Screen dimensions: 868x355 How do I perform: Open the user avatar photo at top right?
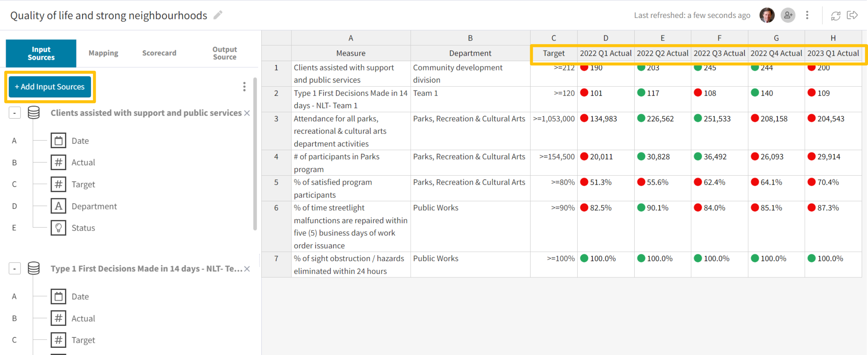pyautogui.click(x=767, y=15)
